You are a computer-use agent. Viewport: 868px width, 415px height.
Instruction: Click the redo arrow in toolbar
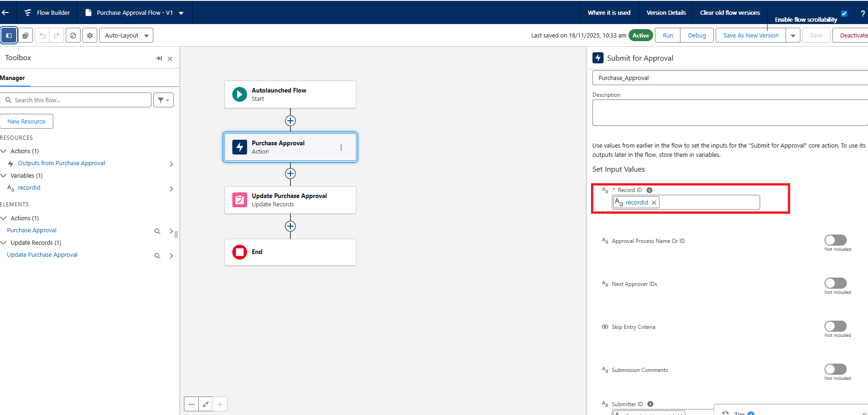pyautogui.click(x=57, y=36)
